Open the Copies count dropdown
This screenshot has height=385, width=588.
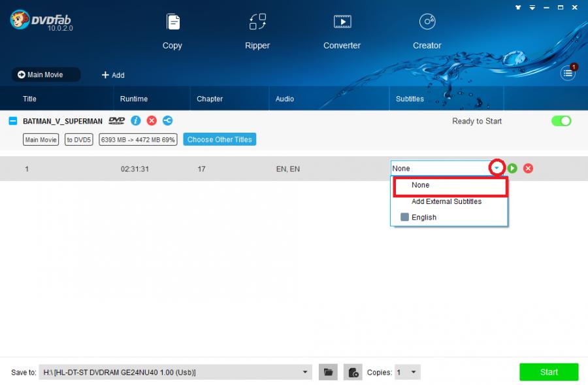click(414, 373)
